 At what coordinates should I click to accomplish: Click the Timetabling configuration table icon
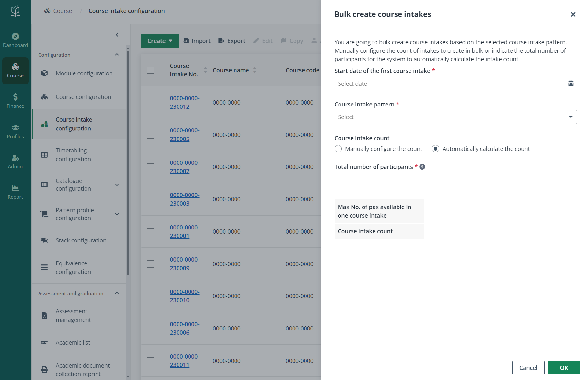coord(44,155)
